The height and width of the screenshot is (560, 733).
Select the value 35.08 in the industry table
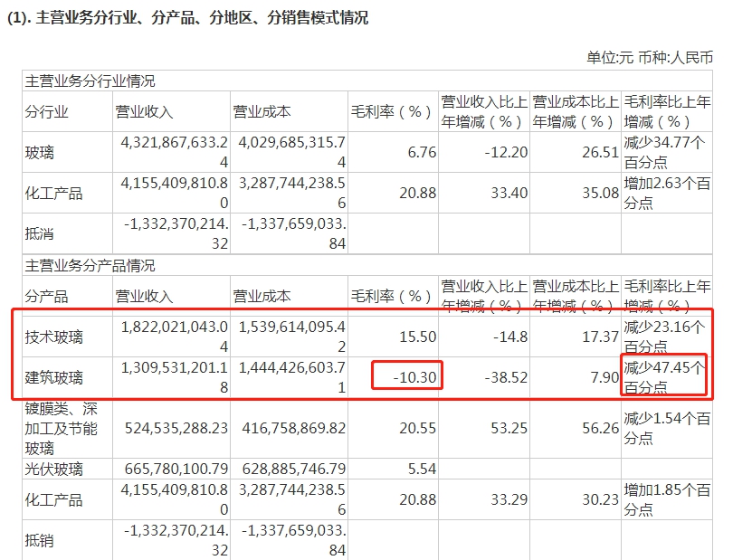(600, 193)
